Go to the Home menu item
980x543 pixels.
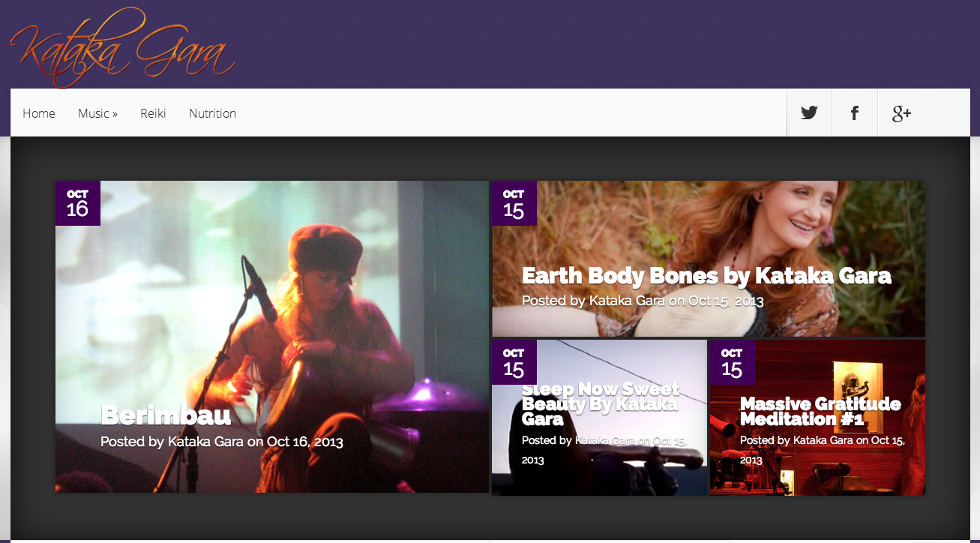coord(39,113)
